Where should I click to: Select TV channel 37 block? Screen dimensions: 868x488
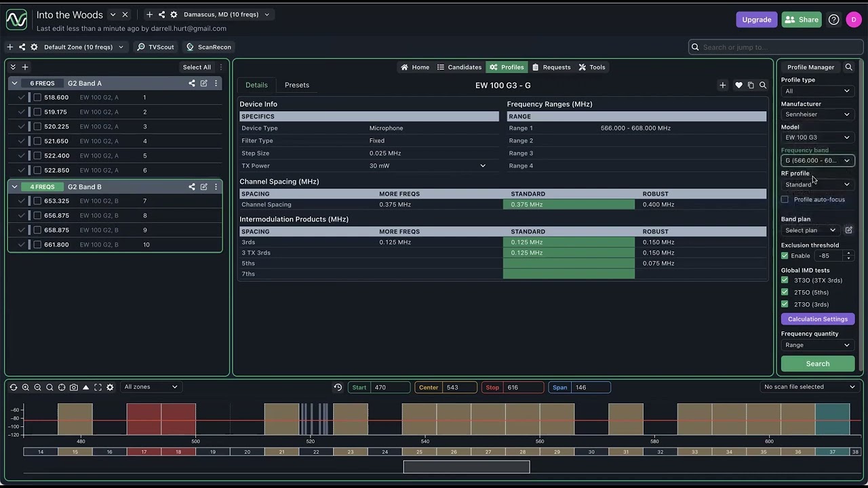tap(832, 452)
